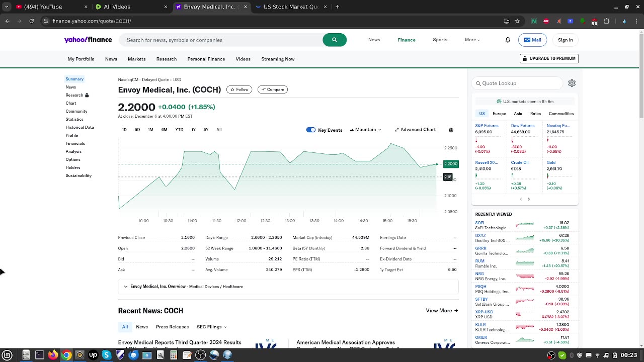Open View More recent news link

[442, 311]
